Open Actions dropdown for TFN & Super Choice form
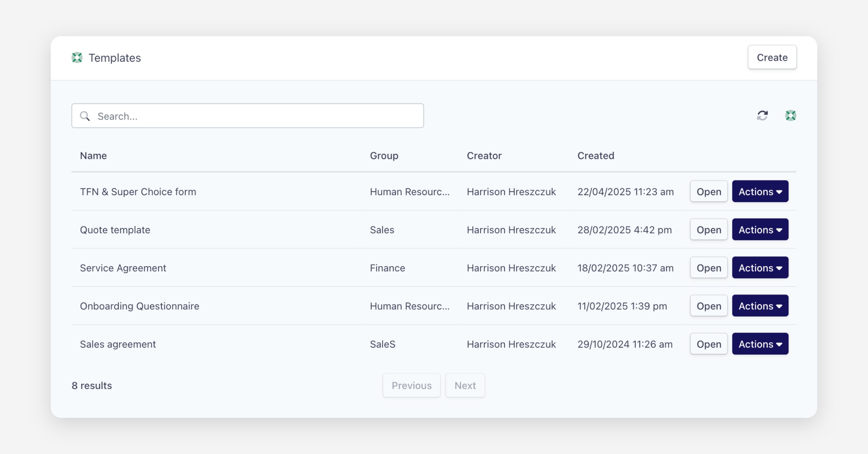The width and height of the screenshot is (868, 454). (760, 192)
